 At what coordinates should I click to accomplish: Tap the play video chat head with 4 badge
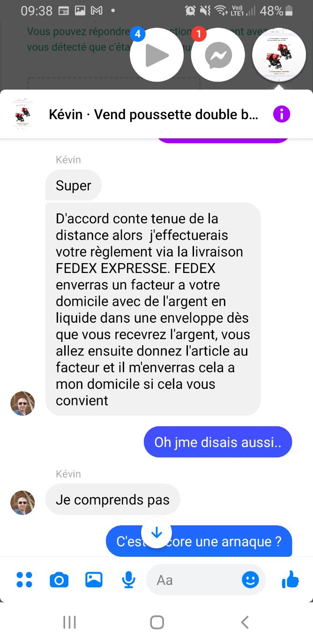pyautogui.click(x=157, y=55)
